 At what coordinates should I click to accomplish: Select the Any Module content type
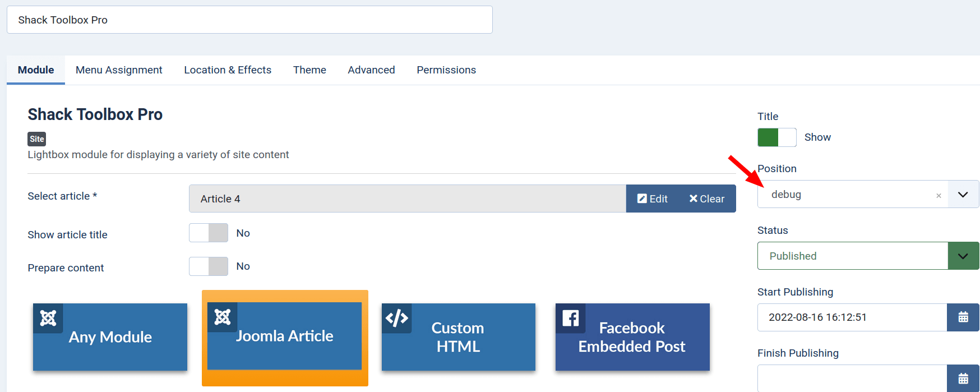click(x=110, y=337)
